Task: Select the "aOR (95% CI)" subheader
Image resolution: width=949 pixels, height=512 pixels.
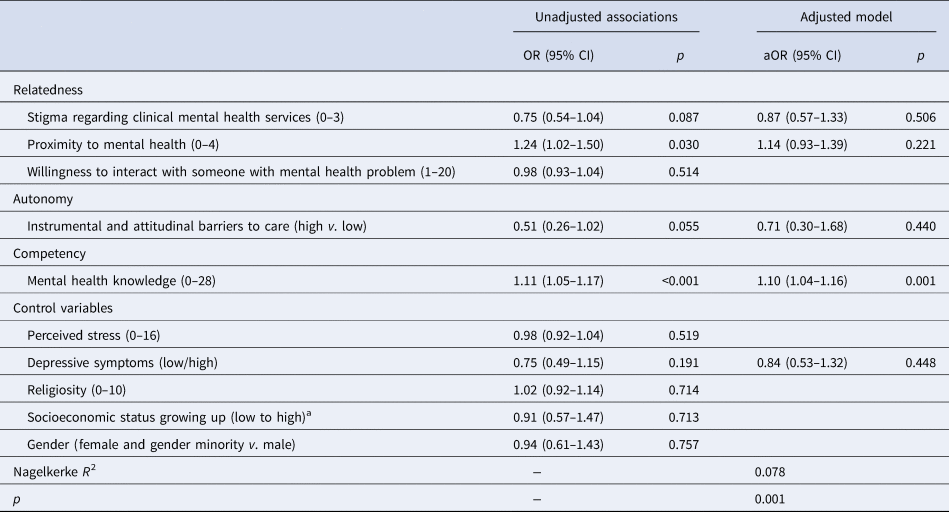Action: coord(797,56)
